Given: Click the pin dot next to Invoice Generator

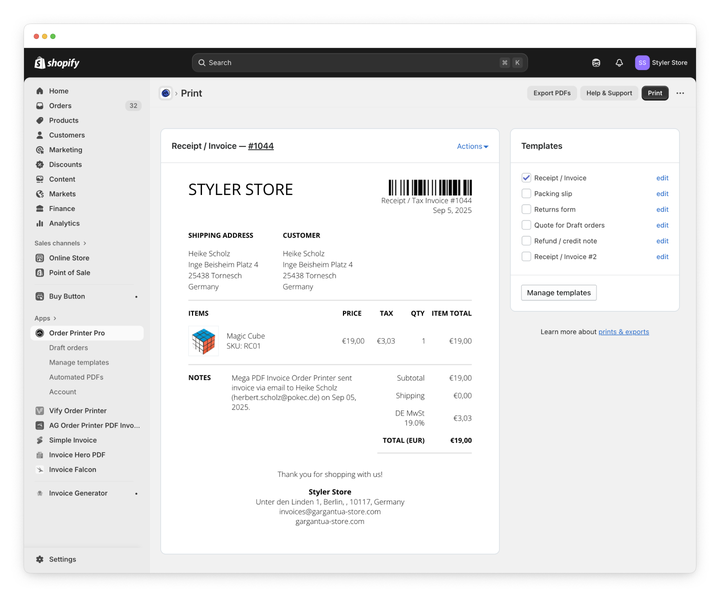Looking at the screenshot, I should pyautogui.click(x=136, y=494).
